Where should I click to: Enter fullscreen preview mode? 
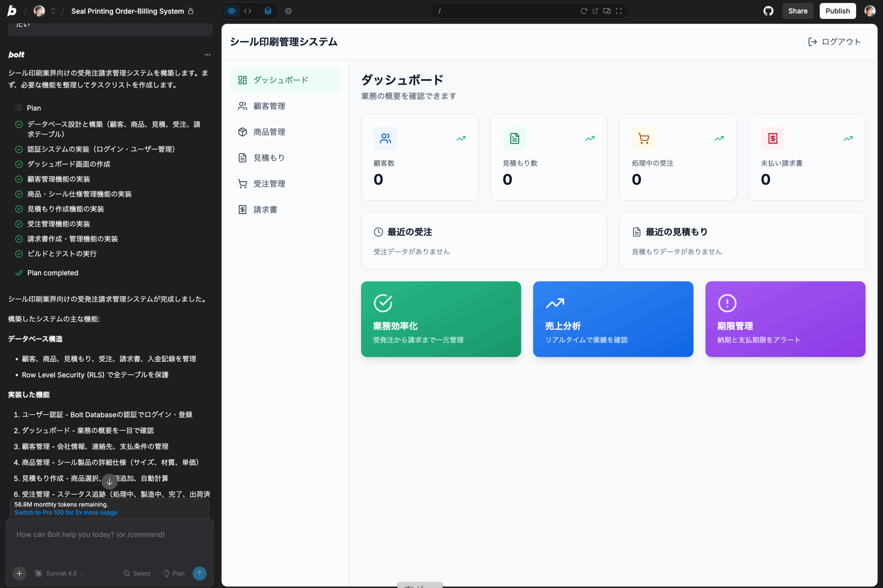pos(619,11)
